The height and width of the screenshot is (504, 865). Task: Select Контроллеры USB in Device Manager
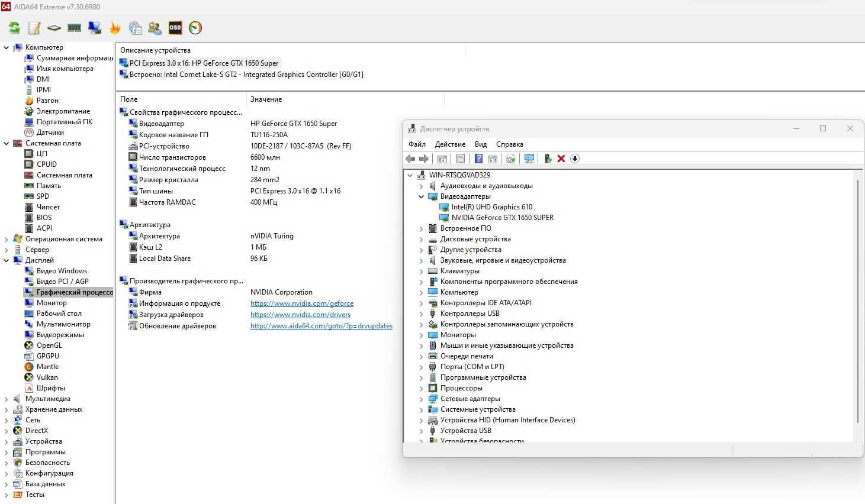(x=470, y=314)
